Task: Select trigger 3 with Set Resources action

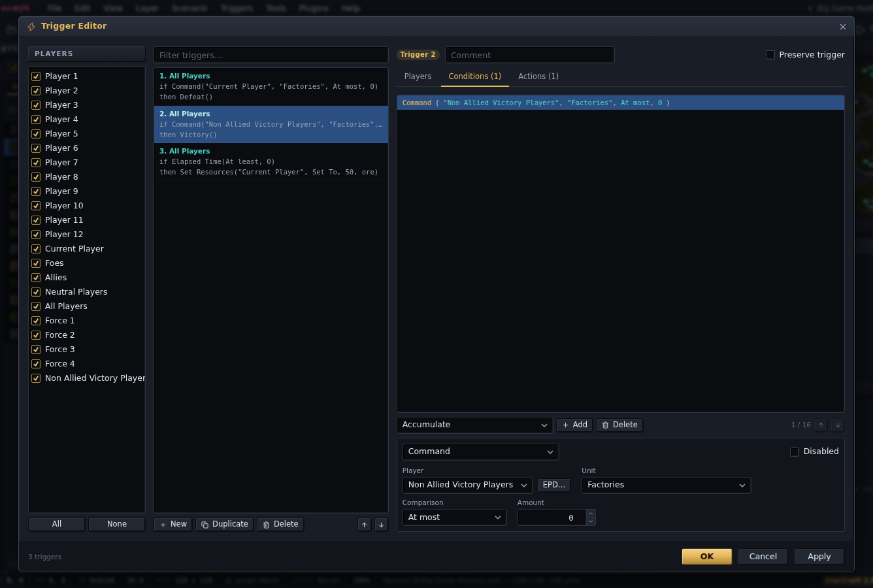Action: pos(271,162)
